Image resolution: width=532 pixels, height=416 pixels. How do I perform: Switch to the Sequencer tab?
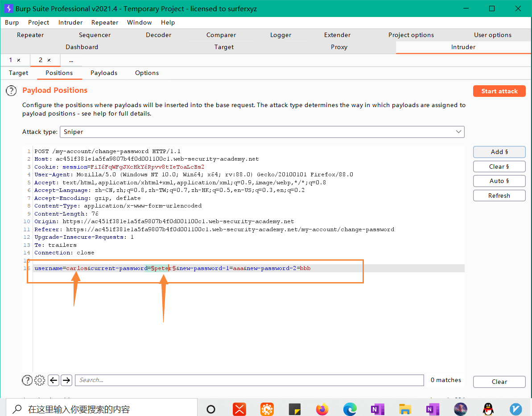pyautogui.click(x=95, y=35)
